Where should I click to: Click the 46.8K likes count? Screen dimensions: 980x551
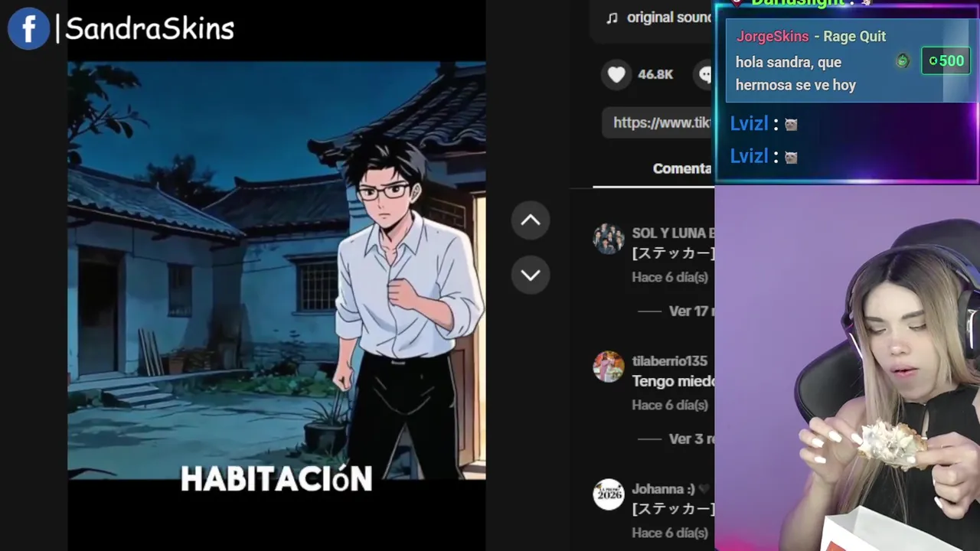pos(655,74)
